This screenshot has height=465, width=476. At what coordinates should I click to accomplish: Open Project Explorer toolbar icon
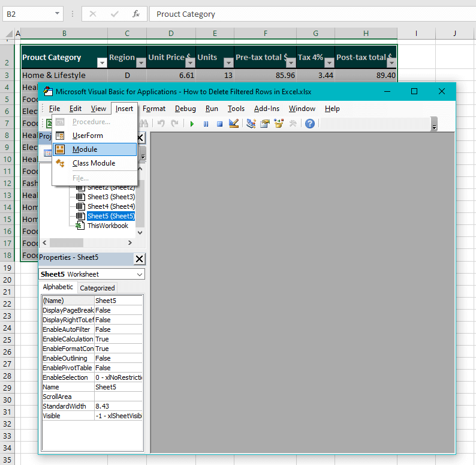pyautogui.click(x=251, y=124)
